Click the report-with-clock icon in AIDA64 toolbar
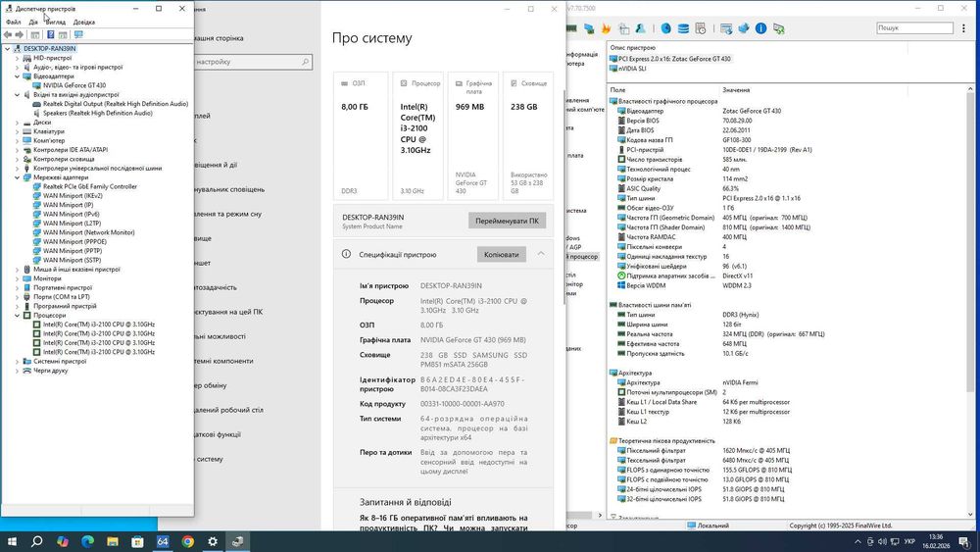 coord(700,28)
